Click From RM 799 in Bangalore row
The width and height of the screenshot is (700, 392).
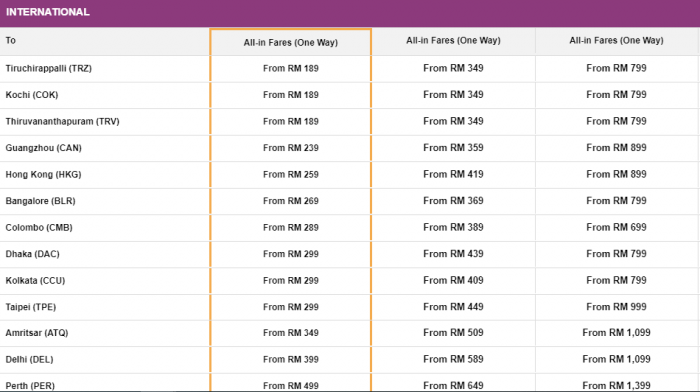616,200
